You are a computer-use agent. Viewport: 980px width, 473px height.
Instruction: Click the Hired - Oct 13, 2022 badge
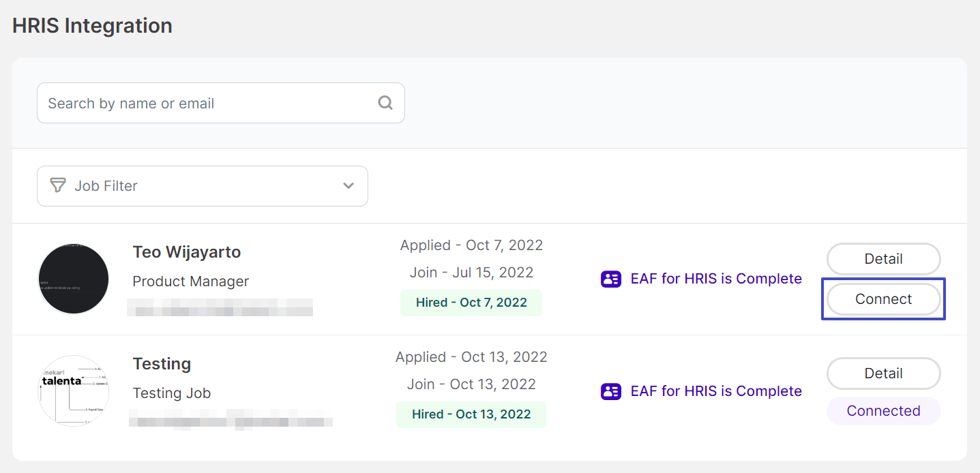tap(471, 414)
